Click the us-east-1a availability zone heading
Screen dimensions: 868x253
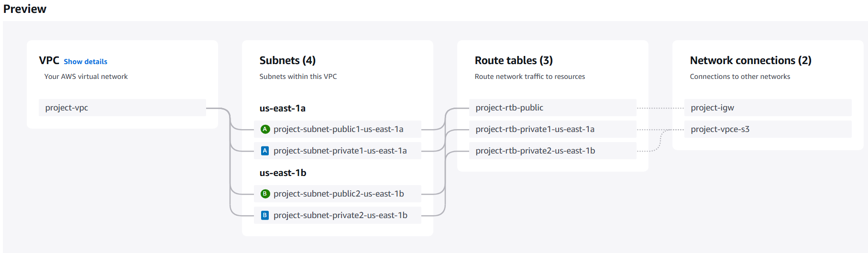(x=283, y=109)
